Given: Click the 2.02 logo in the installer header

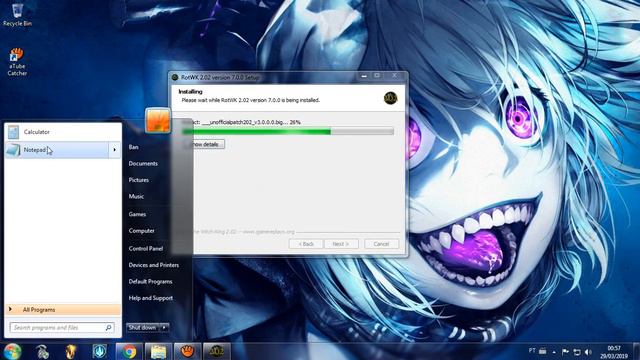Looking at the screenshot, I should tap(391, 98).
